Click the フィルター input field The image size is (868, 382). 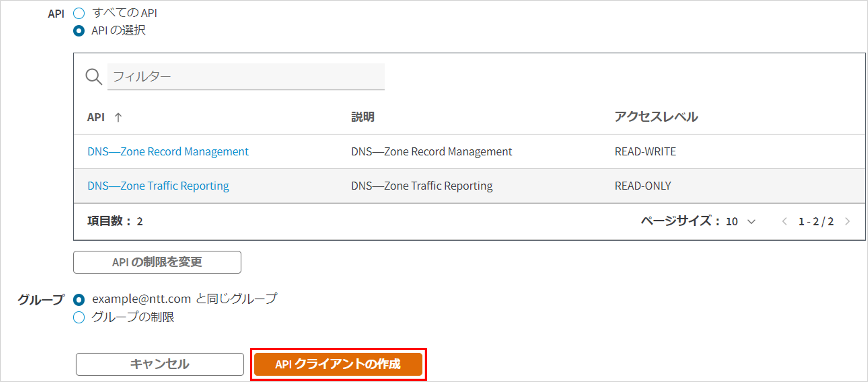click(x=246, y=77)
